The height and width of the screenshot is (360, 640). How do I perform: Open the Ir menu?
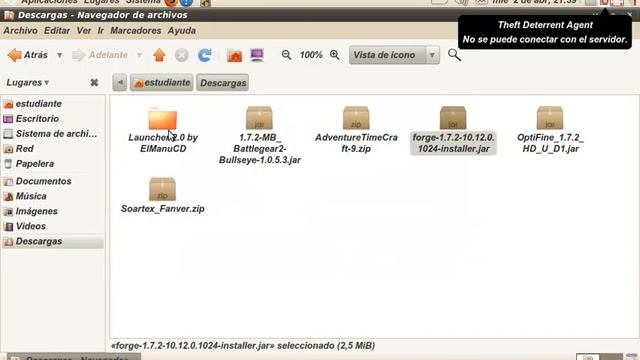[x=100, y=31]
